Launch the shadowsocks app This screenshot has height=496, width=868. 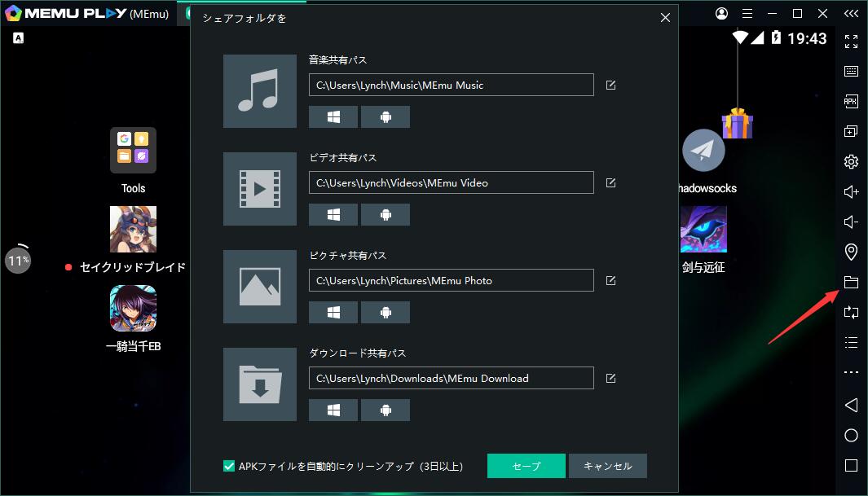click(x=703, y=151)
